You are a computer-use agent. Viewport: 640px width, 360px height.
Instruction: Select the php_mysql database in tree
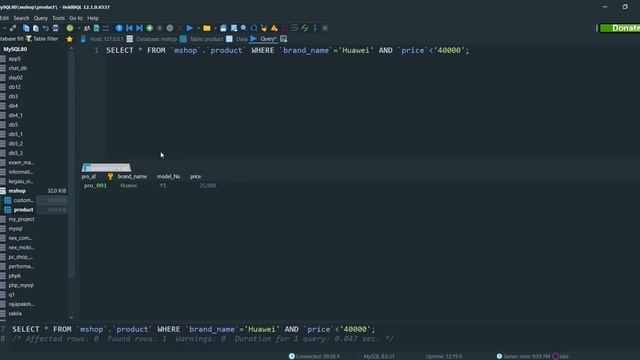pyautogui.click(x=21, y=285)
